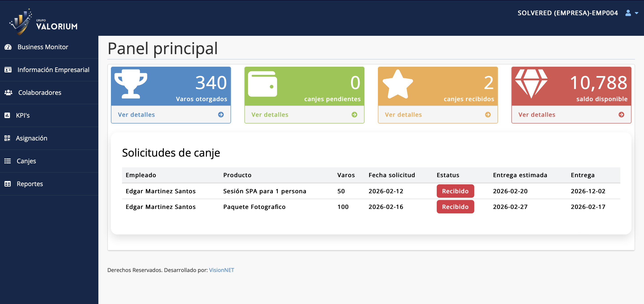Click the Colaboradores people icon
This screenshot has width=644, height=304.
pyautogui.click(x=8, y=93)
